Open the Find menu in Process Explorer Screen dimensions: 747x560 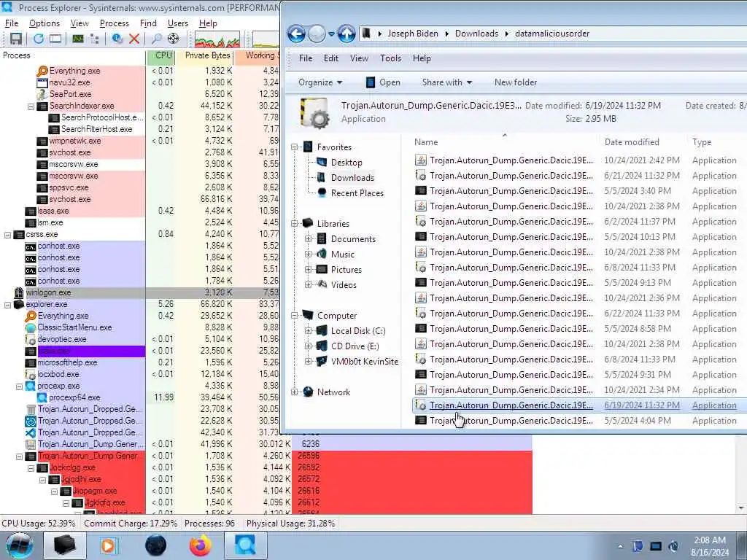coord(148,23)
